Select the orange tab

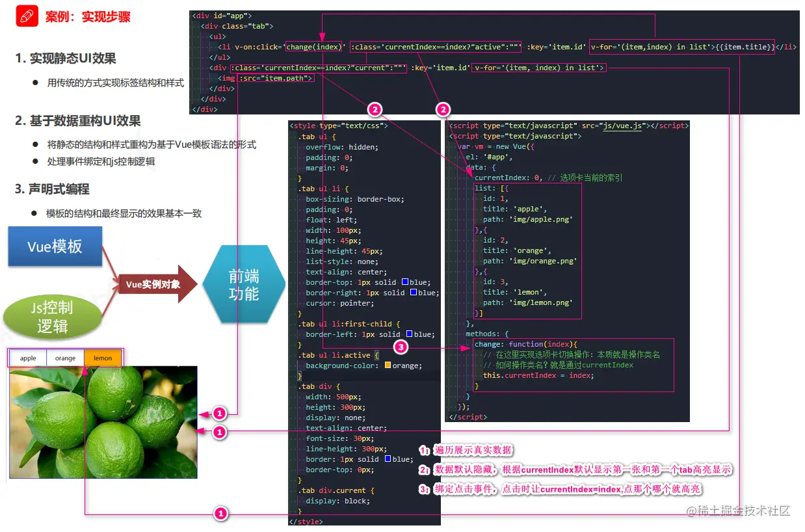(x=65, y=358)
